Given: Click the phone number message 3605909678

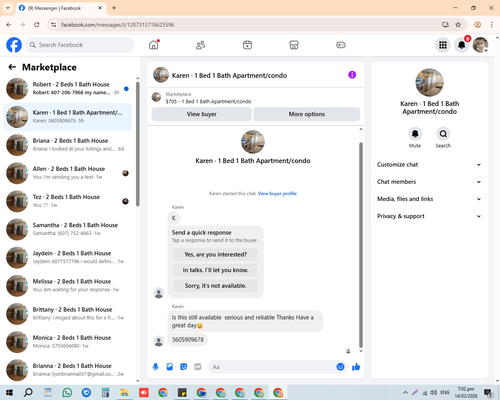Looking at the screenshot, I should (x=188, y=340).
